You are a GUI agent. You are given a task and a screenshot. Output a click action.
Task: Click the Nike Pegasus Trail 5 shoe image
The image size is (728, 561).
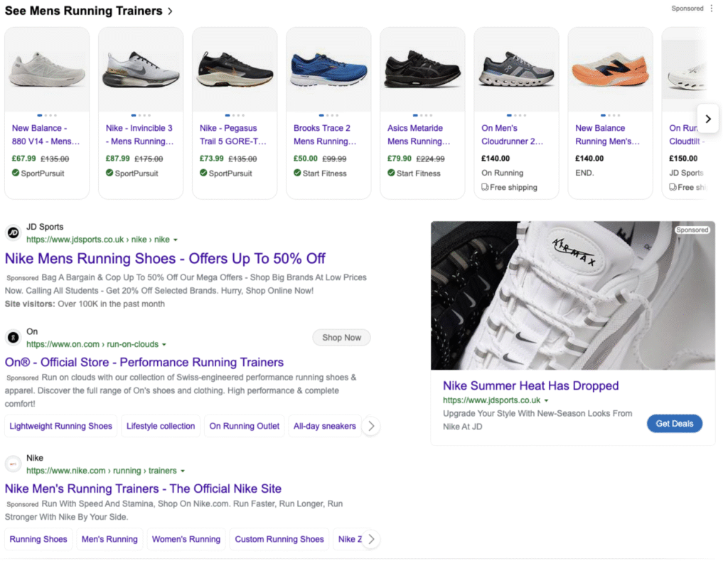click(x=235, y=70)
